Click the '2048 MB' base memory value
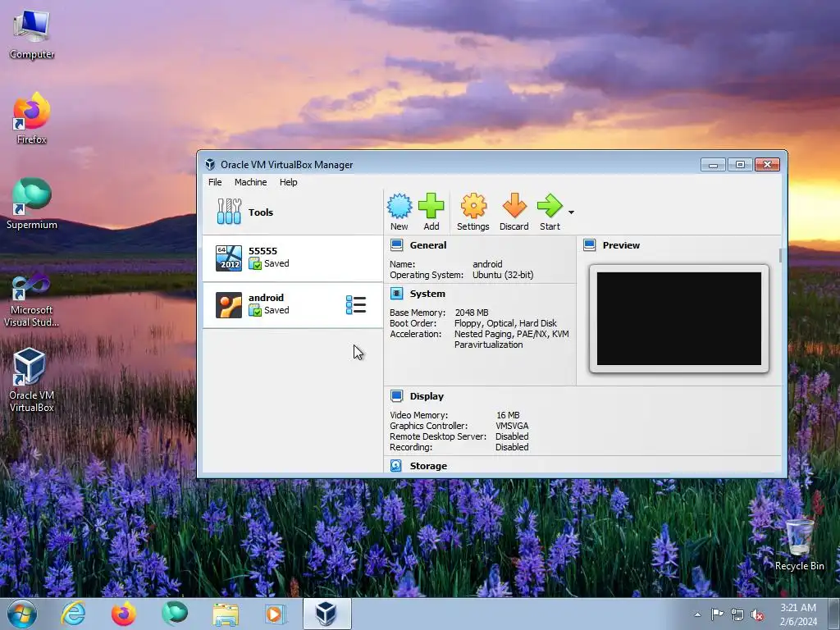 472,313
